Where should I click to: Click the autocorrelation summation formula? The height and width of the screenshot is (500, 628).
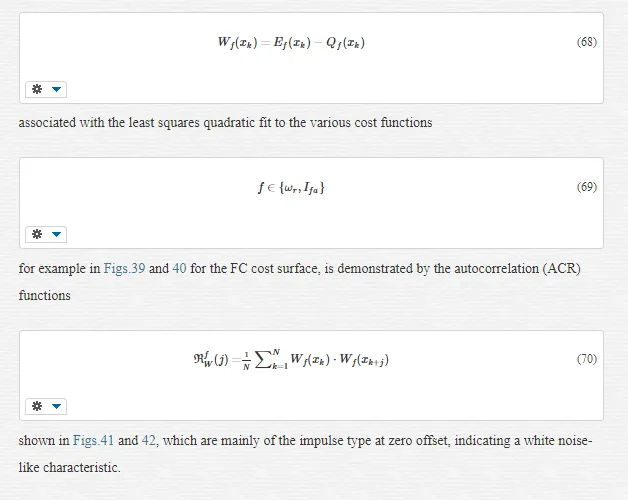pyautogui.click(x=291, y=359)
